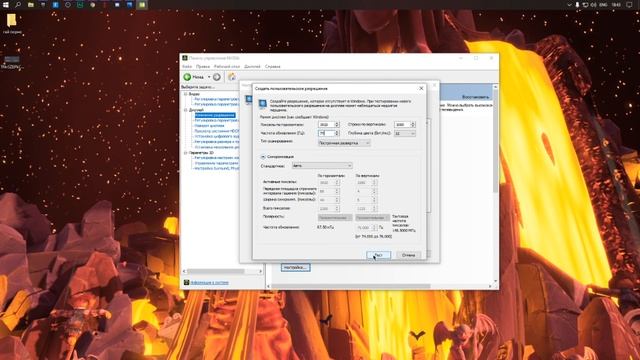Open Windows search from the taskbar
This screenshot has height=360, width=640.
(18, 4)
